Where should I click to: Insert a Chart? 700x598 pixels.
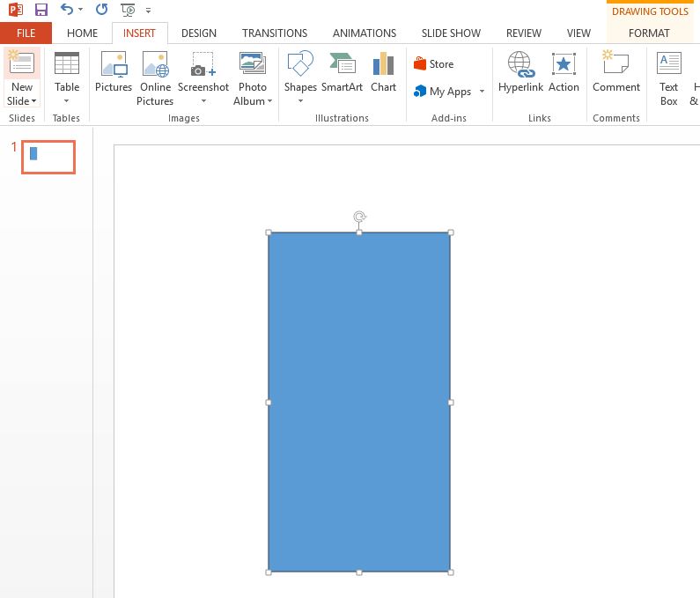383,71
